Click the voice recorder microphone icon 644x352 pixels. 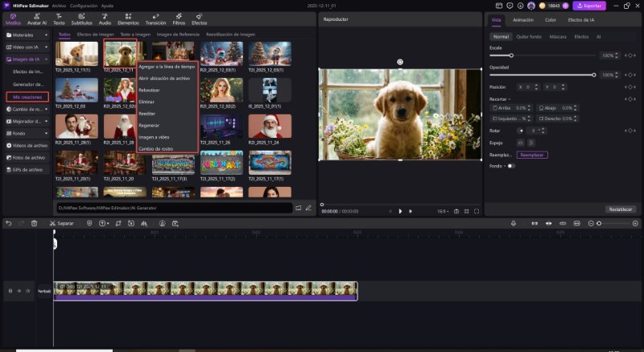(x=514, y=223)
